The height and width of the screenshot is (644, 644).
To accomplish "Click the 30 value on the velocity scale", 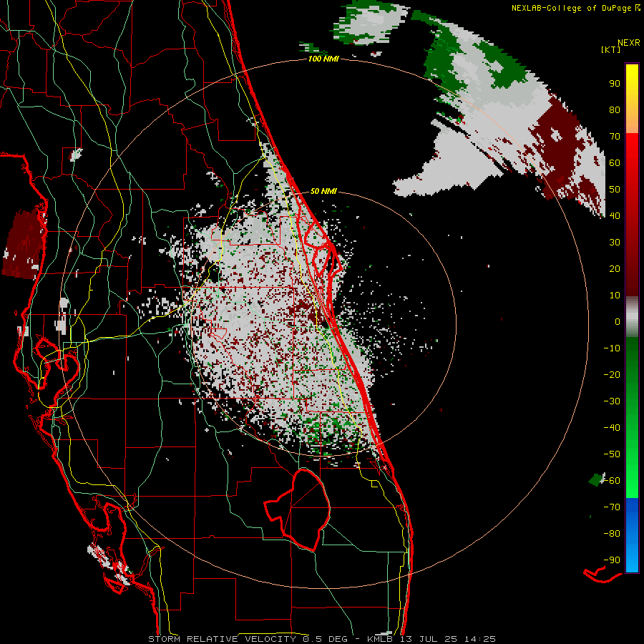I will pyautogui.click(x=615, y=243).
